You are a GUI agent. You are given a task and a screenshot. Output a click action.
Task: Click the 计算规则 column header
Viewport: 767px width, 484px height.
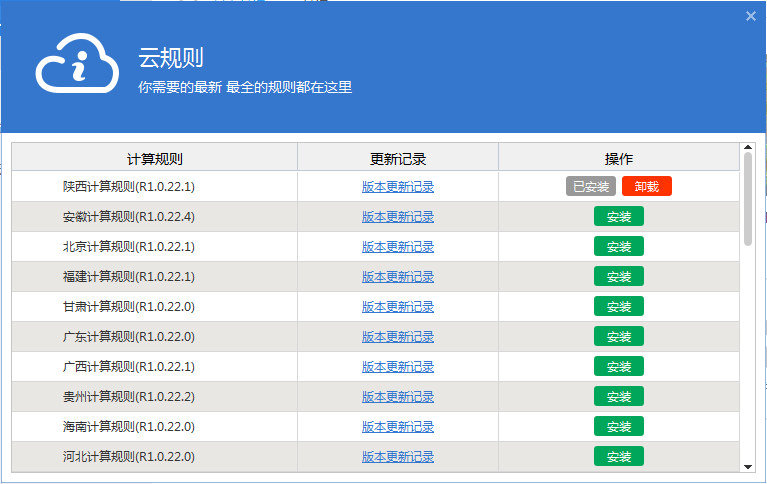[x=155, y=158]
